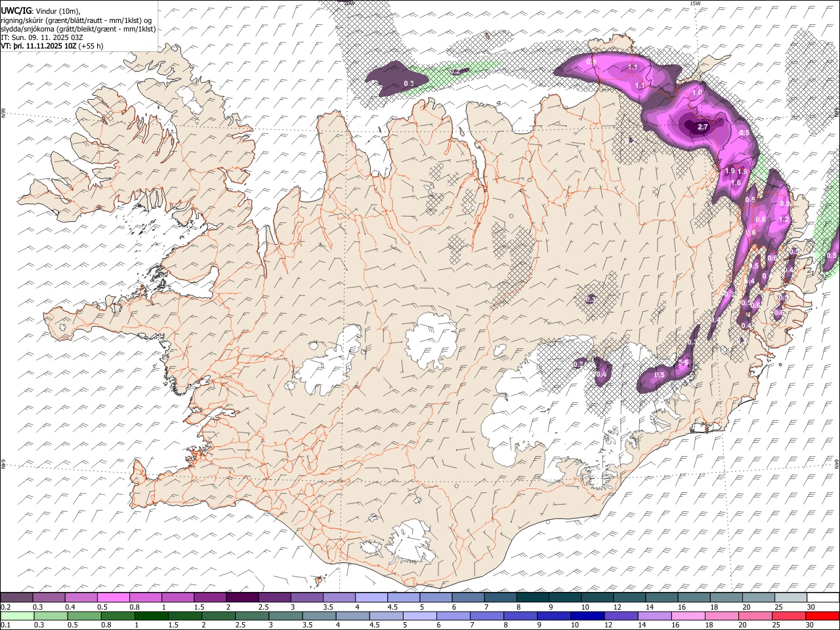
Task: Pick the green-scale swatch starting at 0.5
Action: pos(84,616)
